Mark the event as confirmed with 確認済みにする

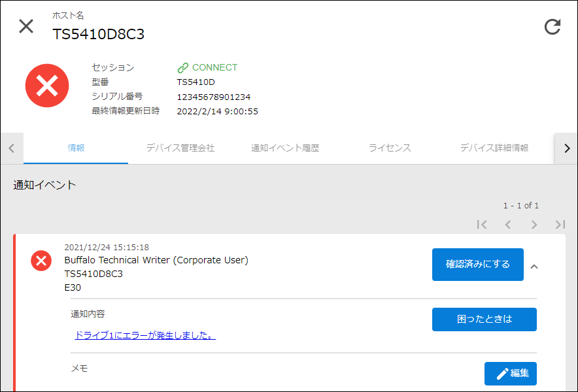pos(478,265)
